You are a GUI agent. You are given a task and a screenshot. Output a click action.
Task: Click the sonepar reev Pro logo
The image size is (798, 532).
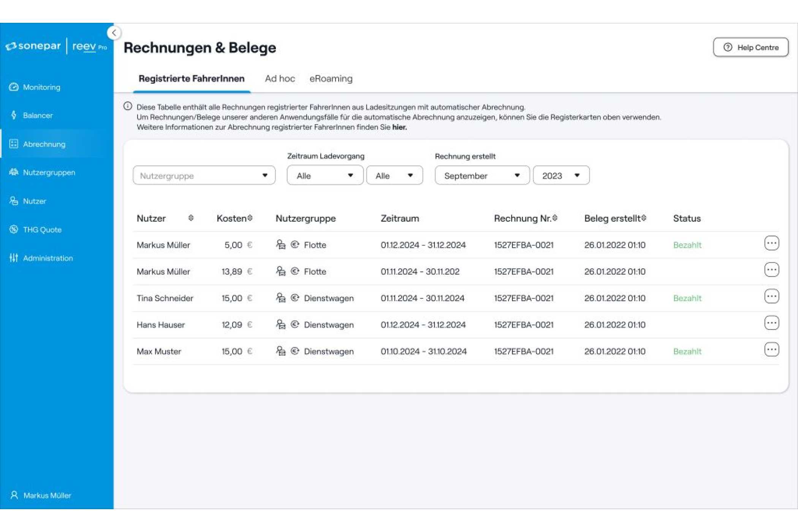point(56,46)
